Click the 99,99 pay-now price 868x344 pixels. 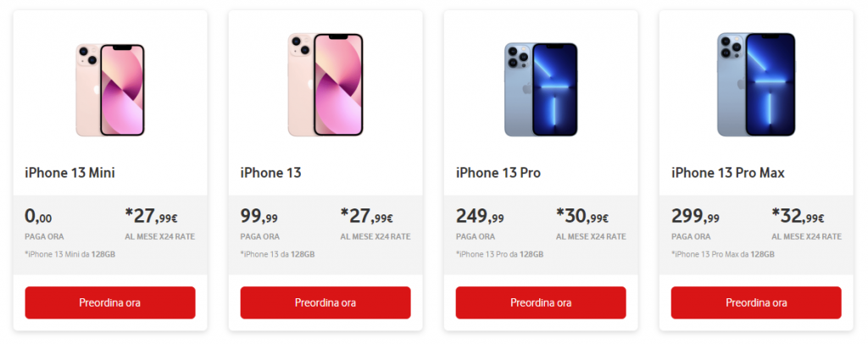pos(259,216)
